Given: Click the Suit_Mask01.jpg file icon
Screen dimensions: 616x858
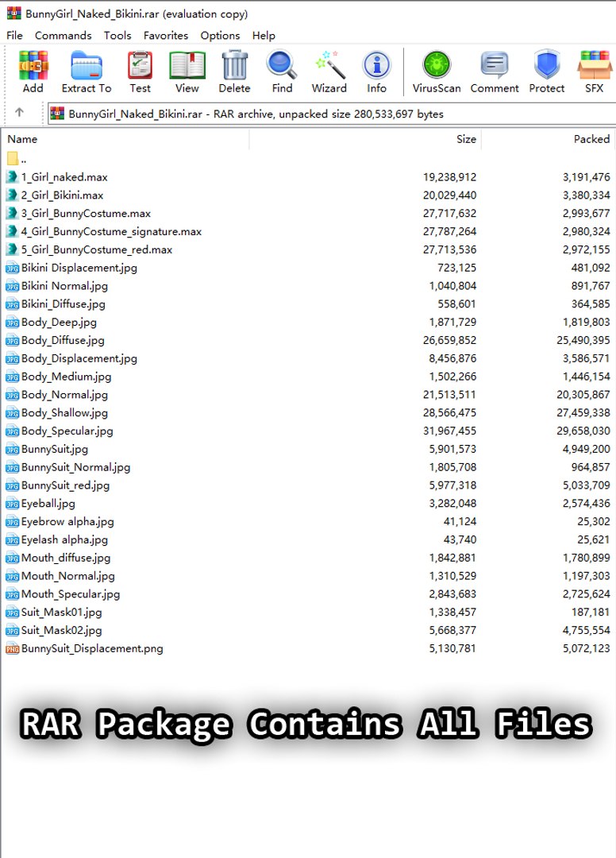Looking at the screenshot, I should click(x=12, y=613).
